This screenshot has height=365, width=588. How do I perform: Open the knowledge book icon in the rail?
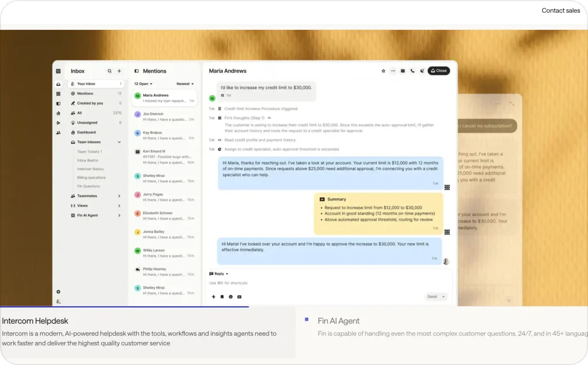(x=58, y=103)
